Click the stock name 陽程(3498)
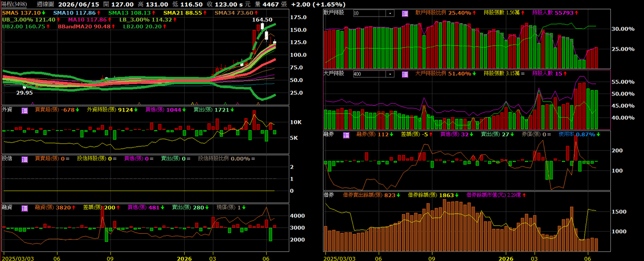 tap(14, 4)
